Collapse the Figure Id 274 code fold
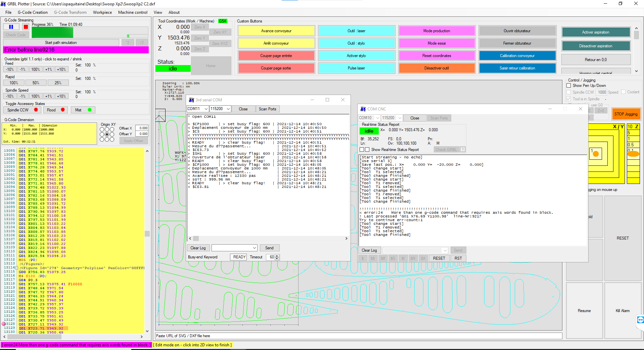644x350 pixels. (x=17, y=268)
